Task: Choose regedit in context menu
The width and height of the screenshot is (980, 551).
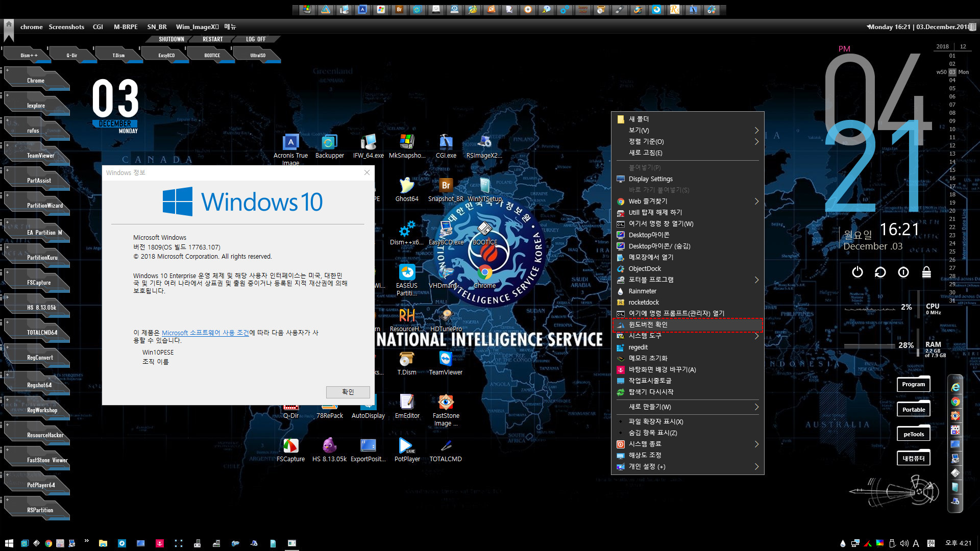Action: (688, 347)
